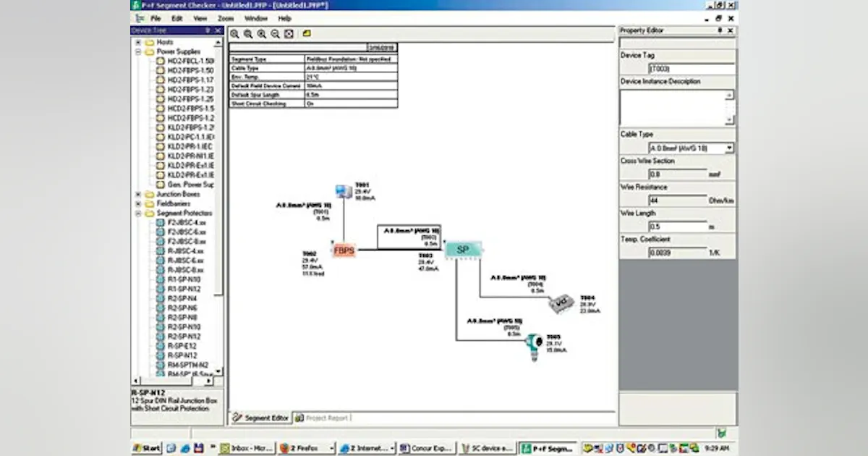
Task: Select the FBPS power supply block
Action: pyautogui.click(x=344, y=250)
